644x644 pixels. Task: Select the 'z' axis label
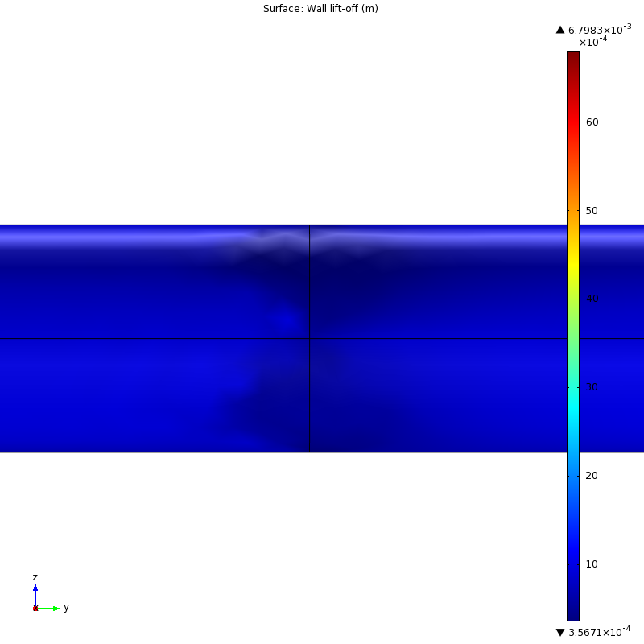click(x=35, y=577)
